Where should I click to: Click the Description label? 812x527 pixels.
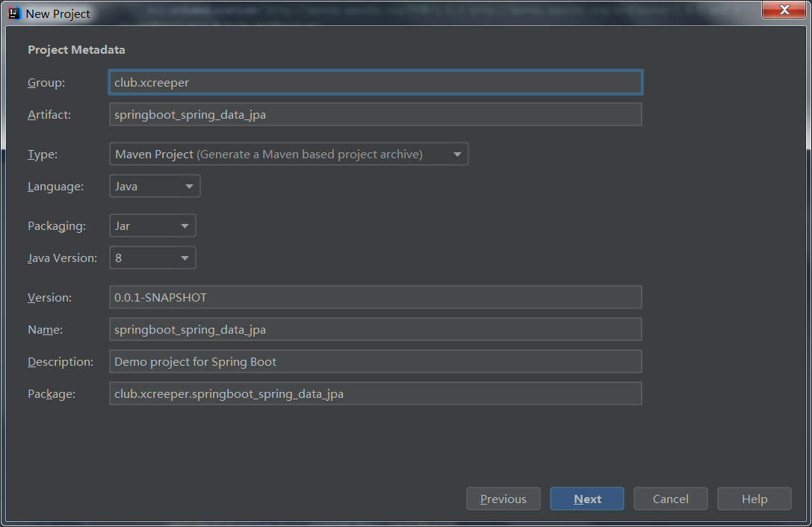pyautogui.click(x=61, y=362)
